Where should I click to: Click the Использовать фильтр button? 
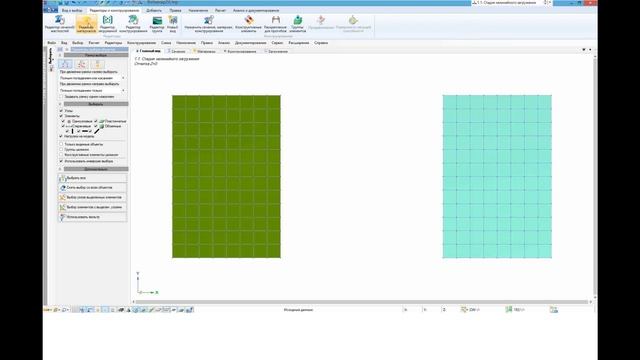tap(93, 217)
